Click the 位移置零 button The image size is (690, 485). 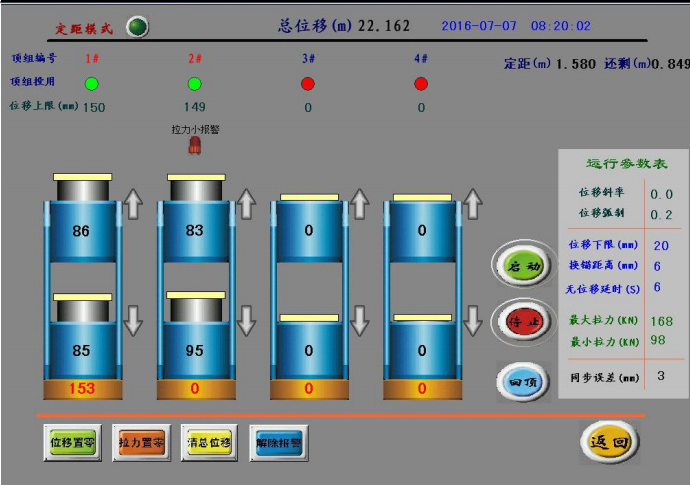pyautogui.click(x=72, y=441)
